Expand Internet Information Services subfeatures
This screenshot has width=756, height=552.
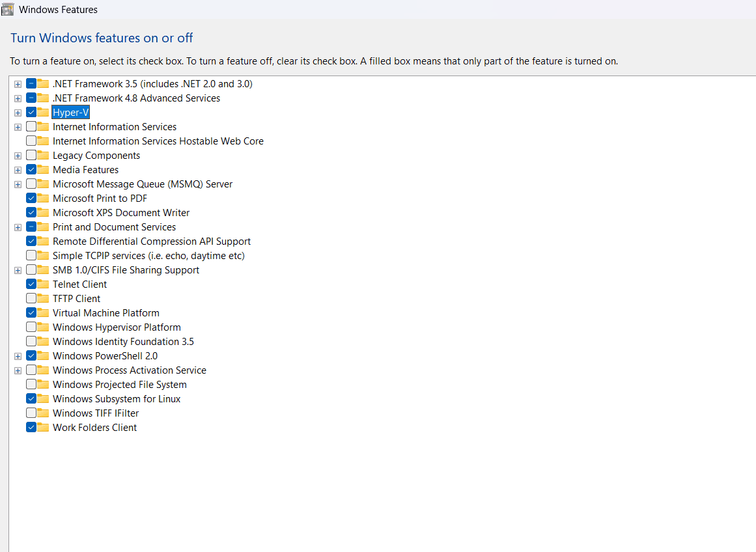tap(18, 128)
